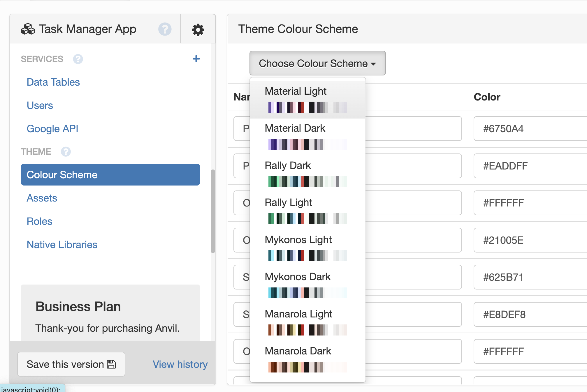Click the View history link
This screenshot has height=392, width=587.
(180, 364)
